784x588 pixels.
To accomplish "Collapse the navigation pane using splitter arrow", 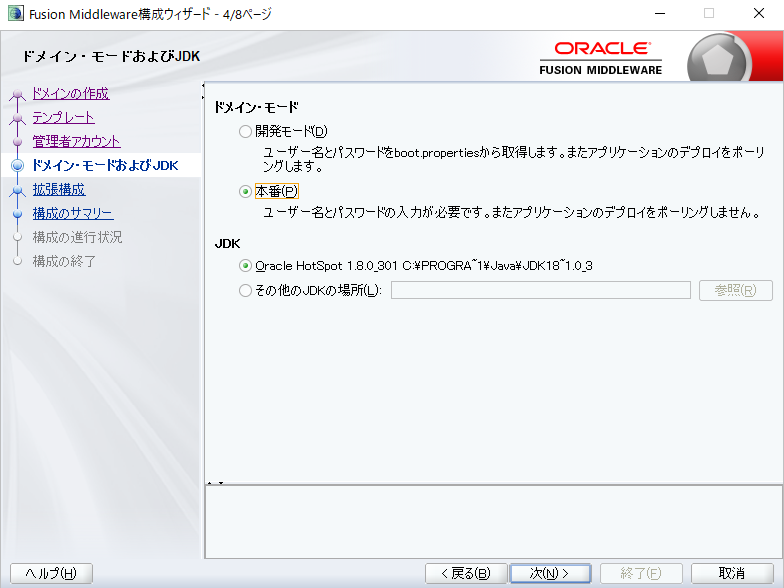I will click(x=204, y=87).
